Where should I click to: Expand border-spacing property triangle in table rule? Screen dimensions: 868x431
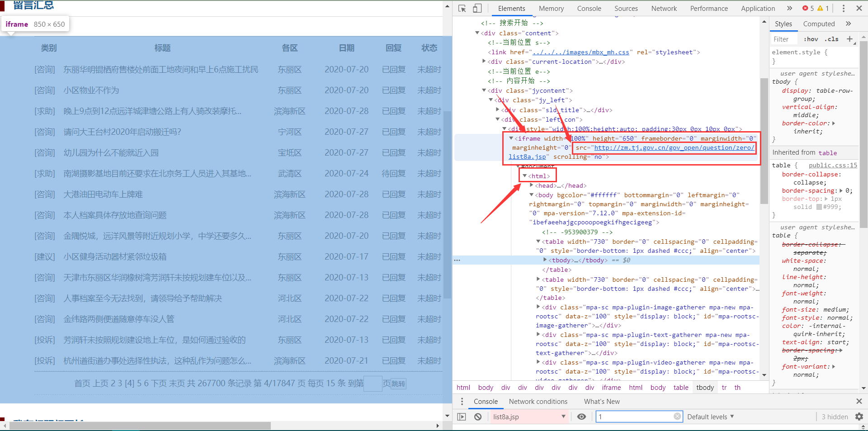coord(841,191)
